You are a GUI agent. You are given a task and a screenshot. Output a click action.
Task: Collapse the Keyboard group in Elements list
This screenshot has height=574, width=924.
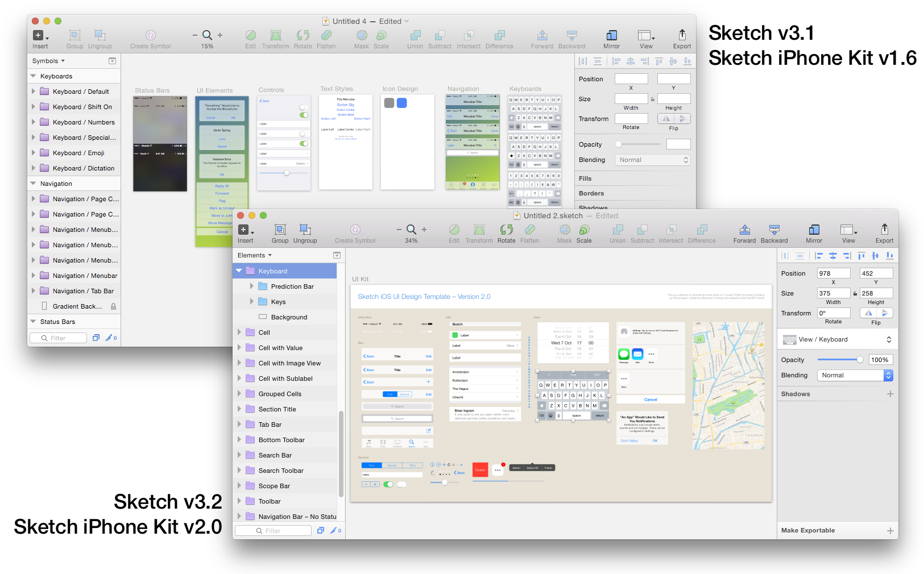coord(239,271)
